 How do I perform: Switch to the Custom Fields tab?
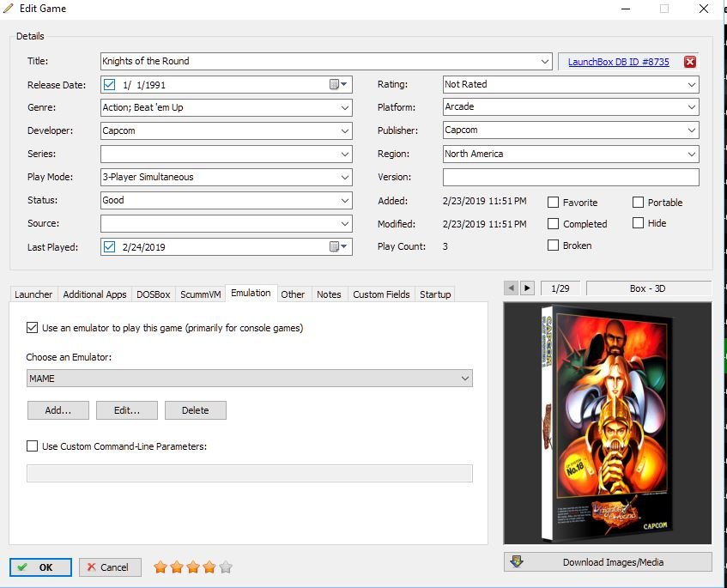tap(382, 294)
